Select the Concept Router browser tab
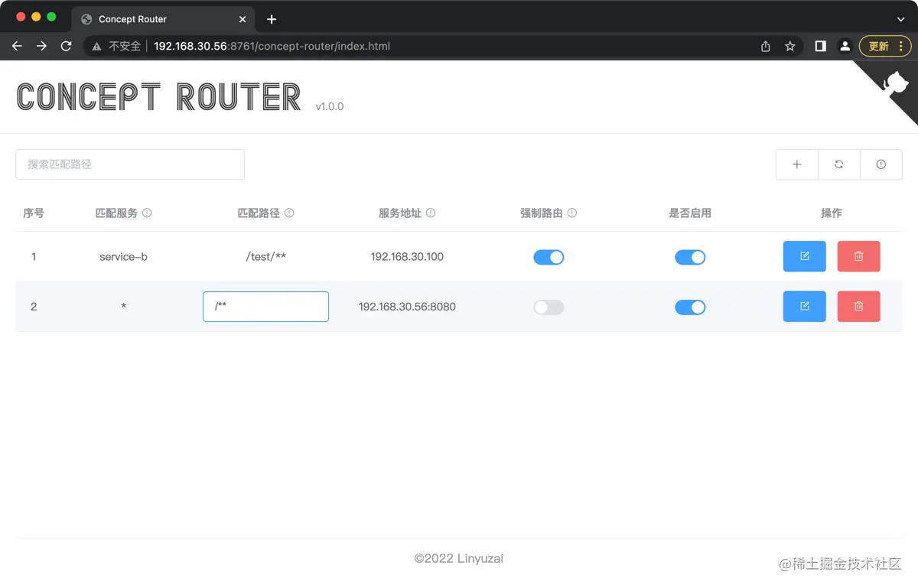918x588 pixels. (163, 19)
